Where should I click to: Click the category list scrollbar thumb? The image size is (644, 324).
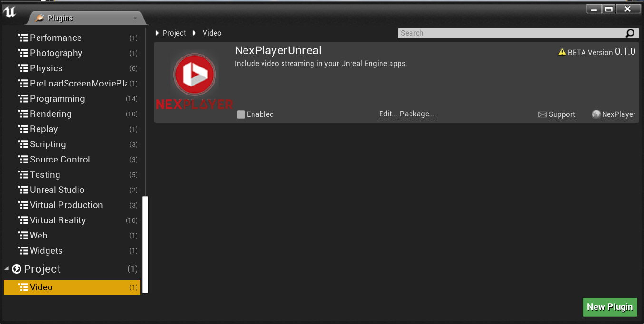pos(146,245)
